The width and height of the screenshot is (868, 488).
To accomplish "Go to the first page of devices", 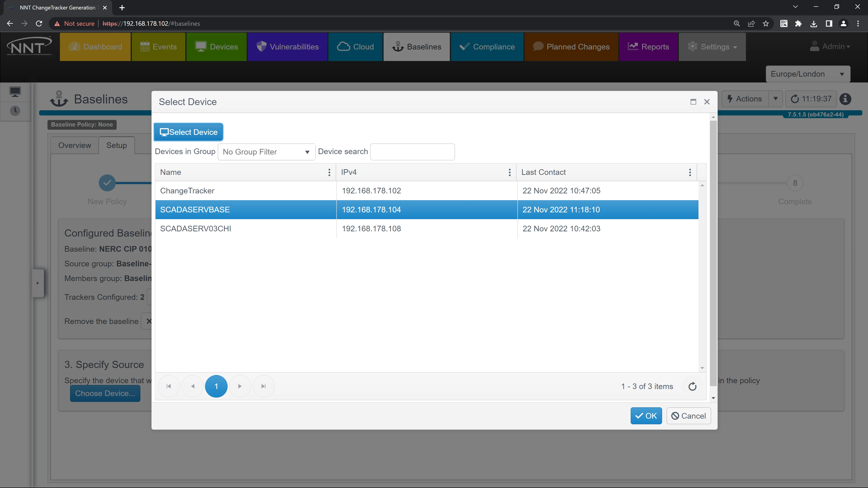I will [x=169, y=386].
